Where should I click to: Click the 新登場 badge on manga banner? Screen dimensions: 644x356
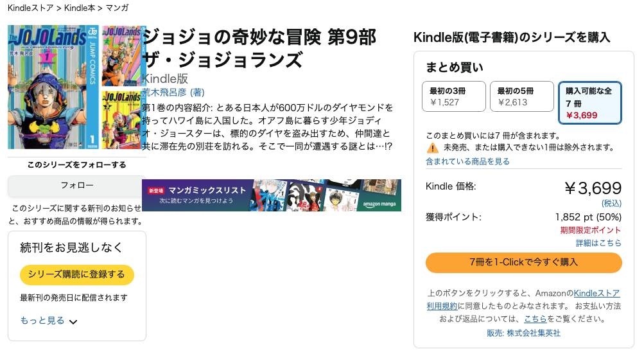[156, 190]
